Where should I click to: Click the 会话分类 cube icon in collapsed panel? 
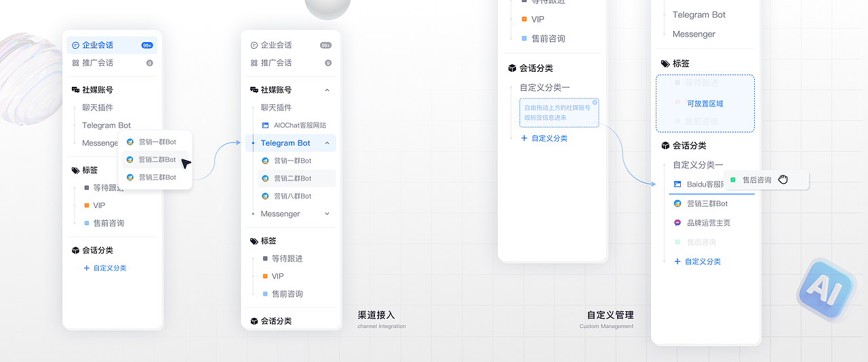pos(75,250)
